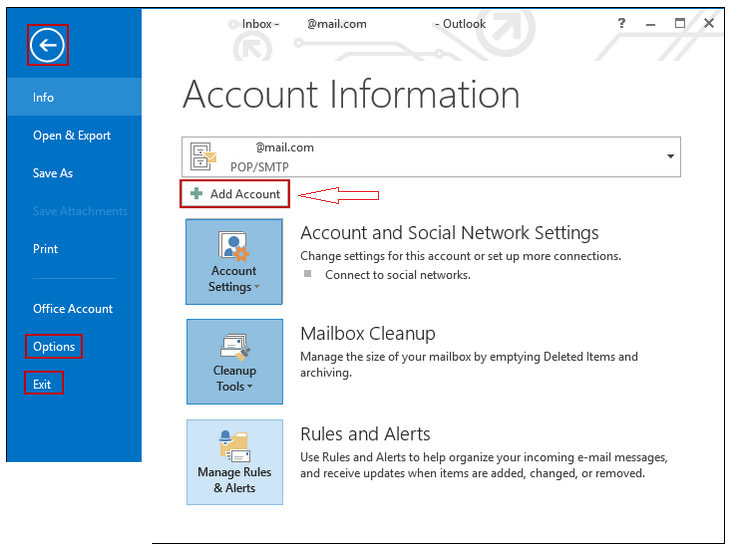
Task: Expand the Cleanup Tools dropdown button
Action: (235, 361)
